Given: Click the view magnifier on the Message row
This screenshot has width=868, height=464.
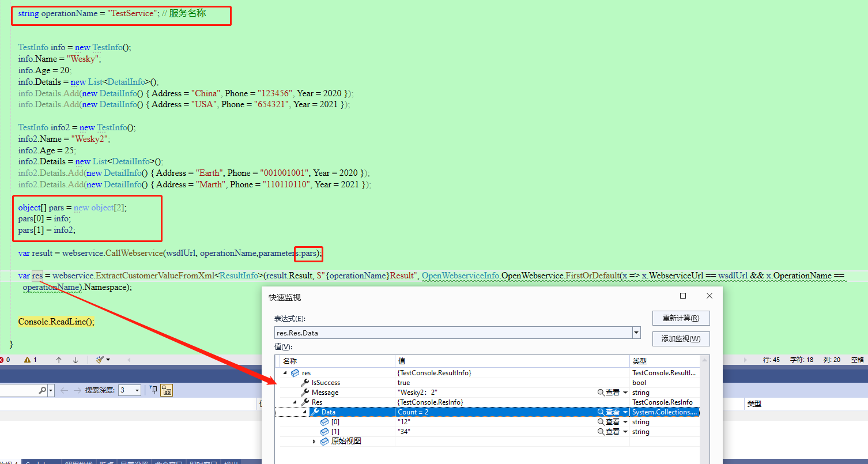Looking at the screenshot, I should (x=601, y=393).
